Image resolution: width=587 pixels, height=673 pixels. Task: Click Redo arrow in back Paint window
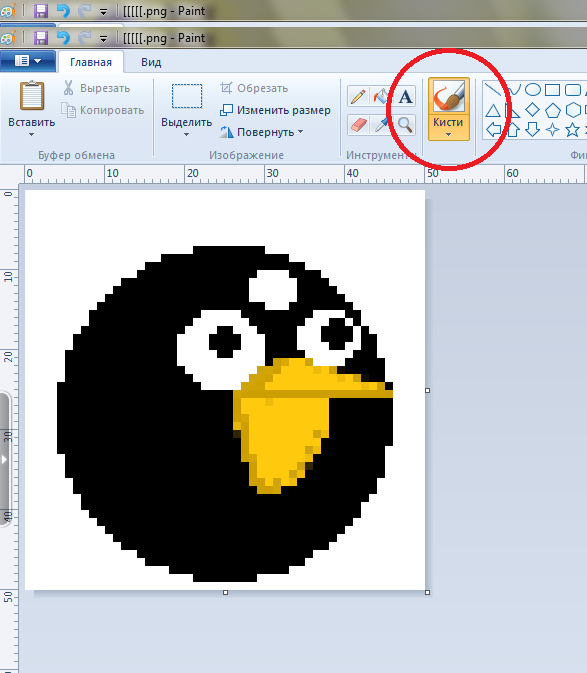[85, 11]
